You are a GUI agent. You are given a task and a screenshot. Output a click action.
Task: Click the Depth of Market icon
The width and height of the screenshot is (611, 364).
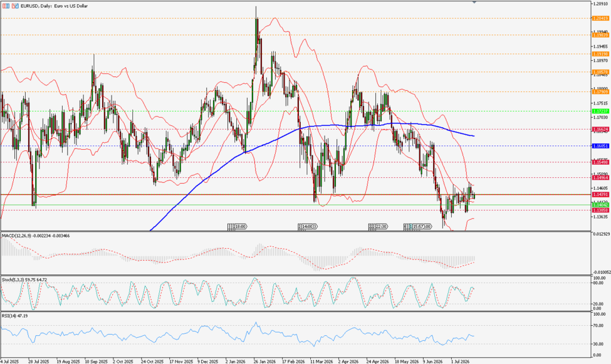pyautogui.click(x=15, y=6)
